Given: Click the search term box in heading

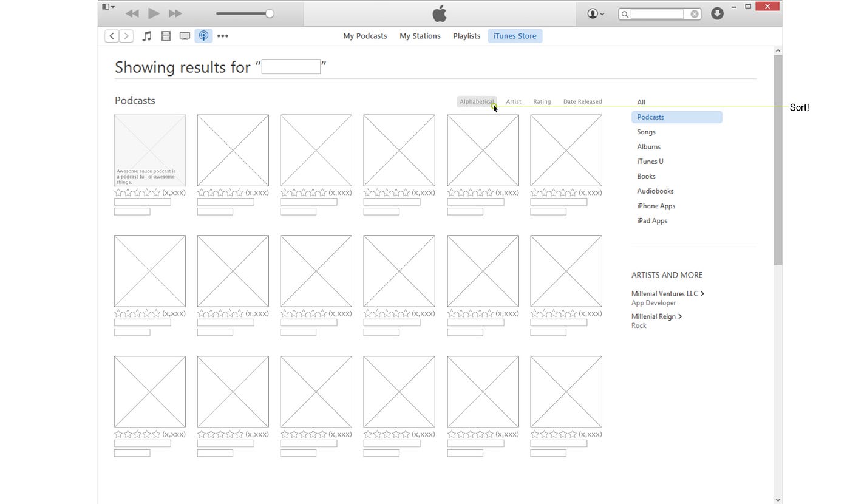Looking at the screenshot, I should coord(291,67).
